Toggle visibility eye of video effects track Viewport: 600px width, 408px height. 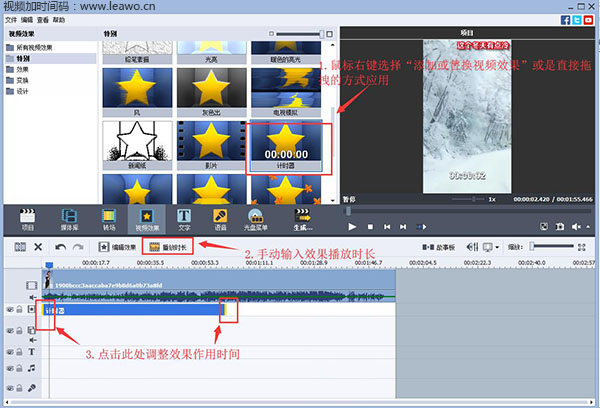pyautogui.click(x=10, y=310)
